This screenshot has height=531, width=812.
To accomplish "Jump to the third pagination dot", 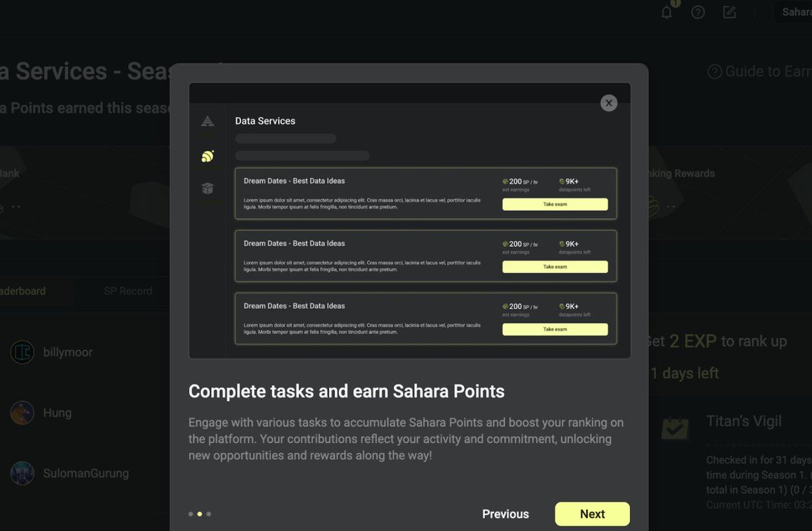I will (208, 514).
